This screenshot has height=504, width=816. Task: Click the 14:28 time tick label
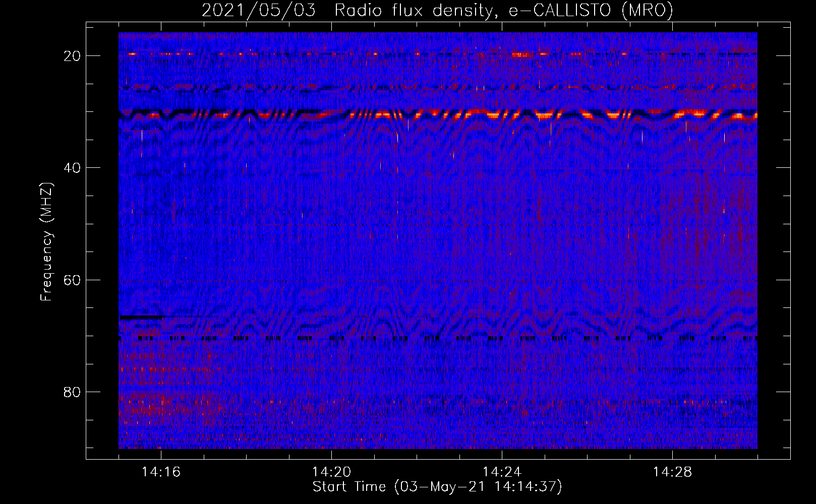pyautogui.click(x=672, y=472)
